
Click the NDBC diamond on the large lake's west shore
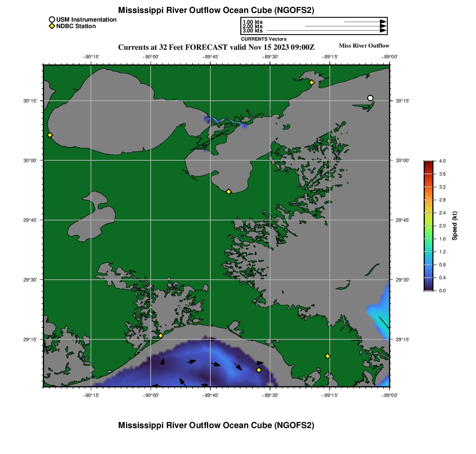pos(50,135)
